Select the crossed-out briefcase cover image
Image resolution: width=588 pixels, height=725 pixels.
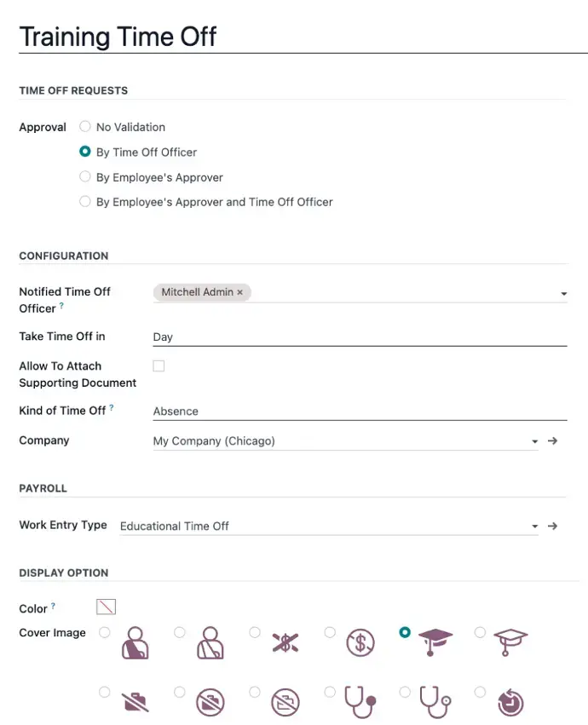point(103,692)
